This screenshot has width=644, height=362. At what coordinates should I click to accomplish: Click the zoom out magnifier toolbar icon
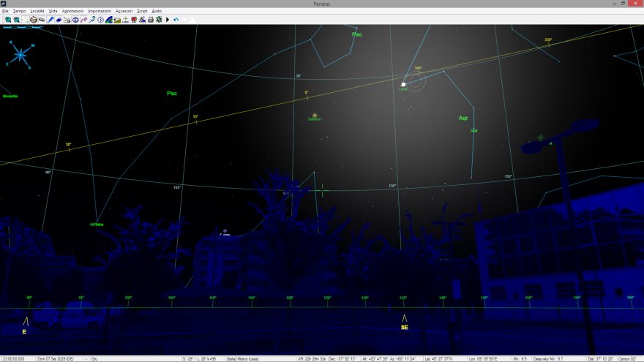(x=16, y=20)
